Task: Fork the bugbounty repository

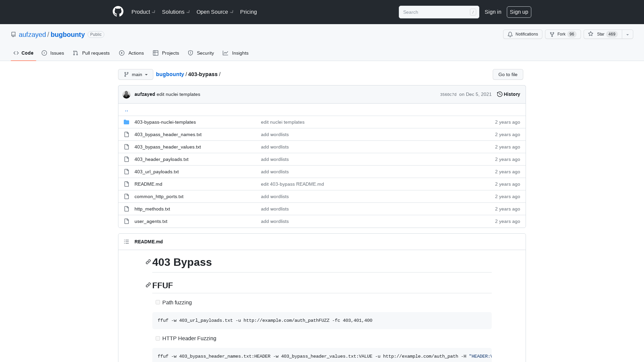Action: (x=563, y=34)
